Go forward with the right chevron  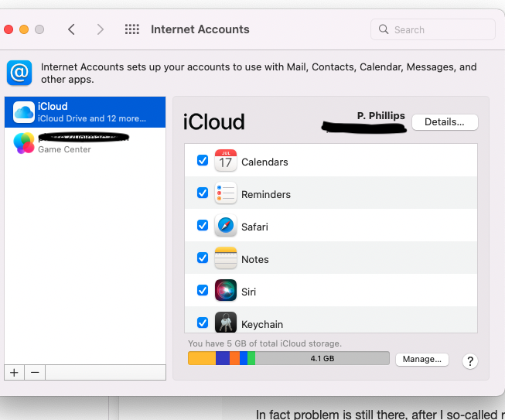(101, 29)
